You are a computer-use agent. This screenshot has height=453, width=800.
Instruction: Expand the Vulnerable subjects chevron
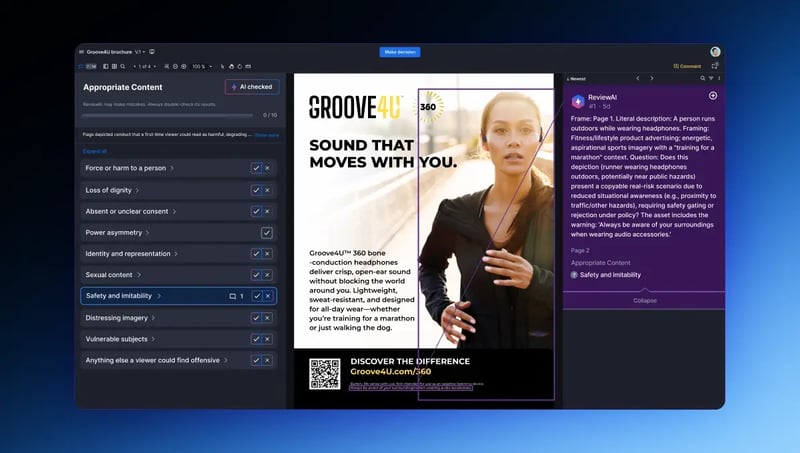(x=153, y=339)
